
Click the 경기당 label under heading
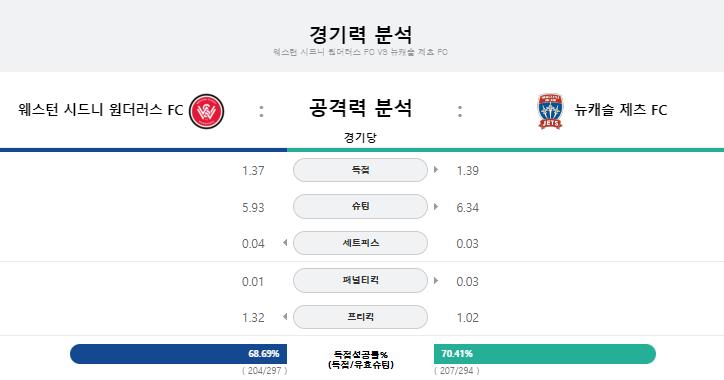click(360, 137)
